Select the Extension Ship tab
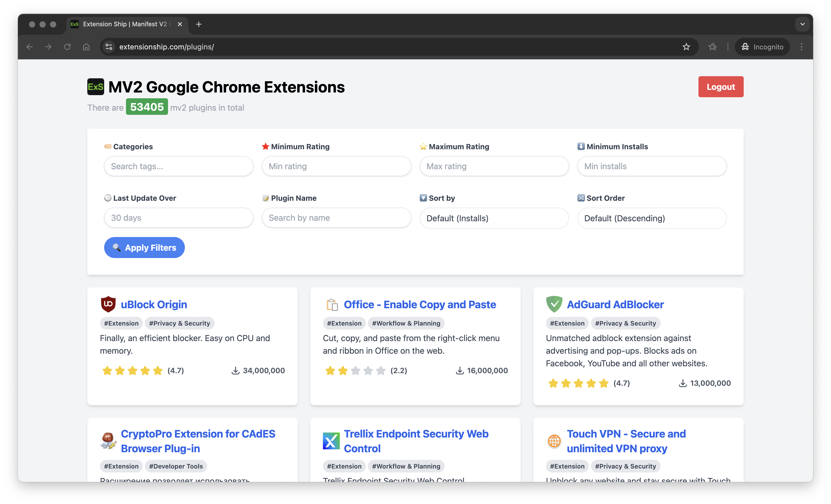The width and height of the screenshot is (831, 504). click(126, 24)
